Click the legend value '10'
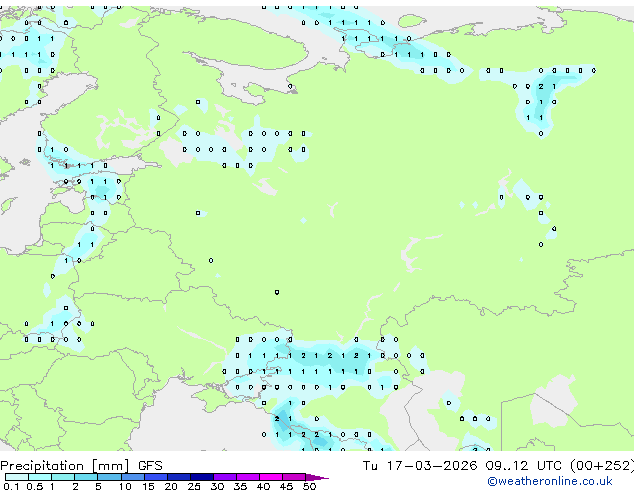The height and width of the screenshot is (490, 634). [125, 486]
